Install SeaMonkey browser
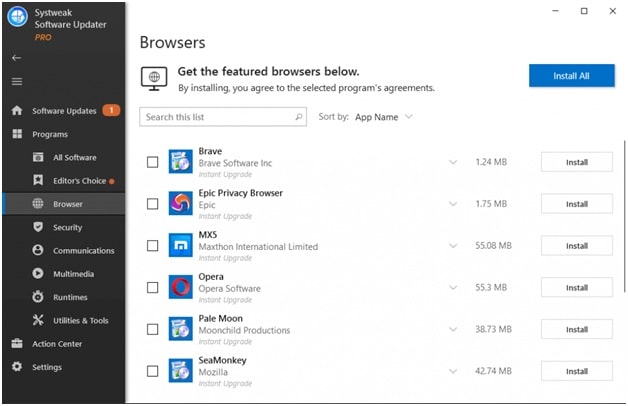Viewport: 628px width, 406px height. coord(576,371)
